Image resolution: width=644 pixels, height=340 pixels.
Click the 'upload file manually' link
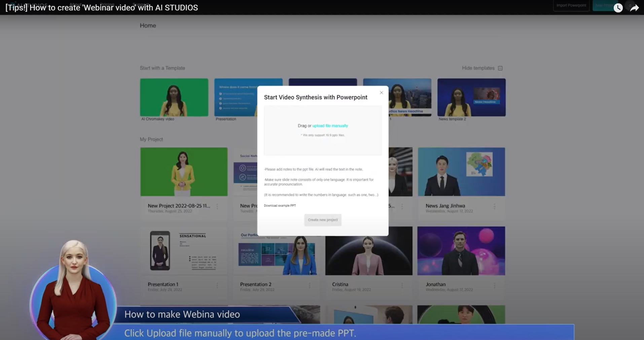tap(330, 126)
